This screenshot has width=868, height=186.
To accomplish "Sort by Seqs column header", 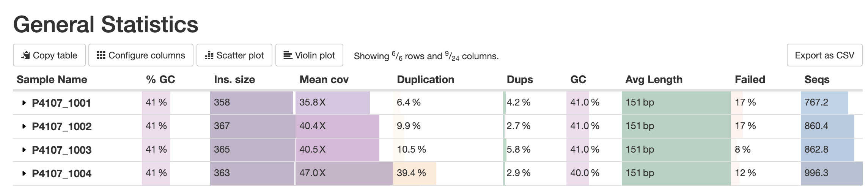I will [x=817, y=80].
